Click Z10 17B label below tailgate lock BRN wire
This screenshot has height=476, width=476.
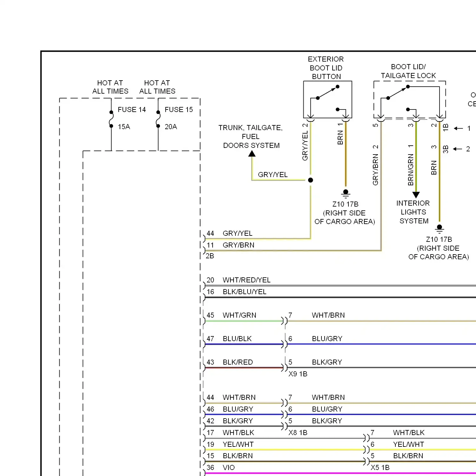pos(439,239)
